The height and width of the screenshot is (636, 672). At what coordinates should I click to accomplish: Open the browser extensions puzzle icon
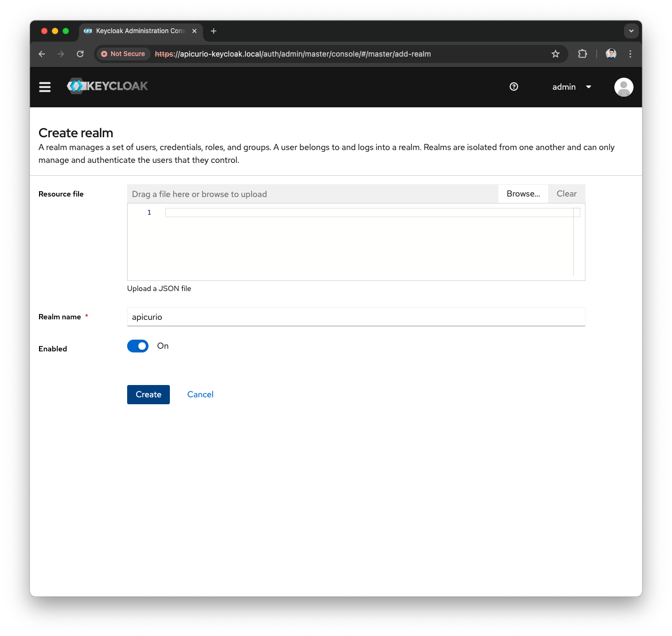(582, 54)
